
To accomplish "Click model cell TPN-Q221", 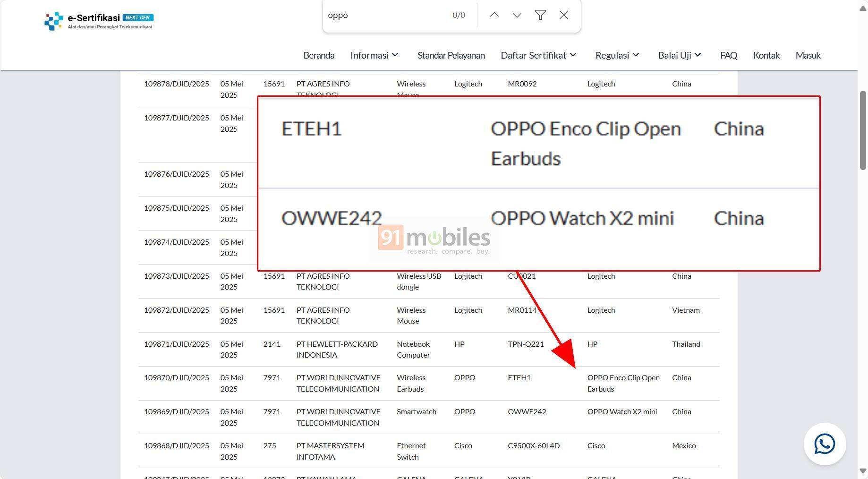I will coord(526,344).
